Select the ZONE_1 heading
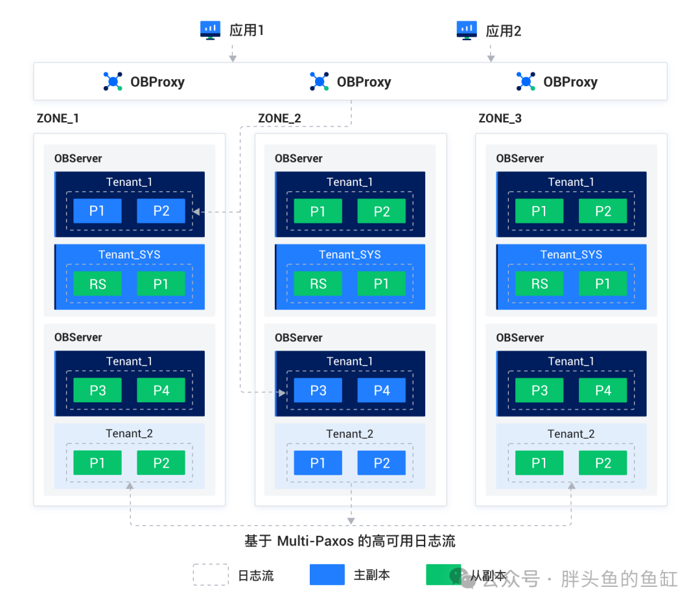Viewport: 700px width, 607px height. click(58, 119)
